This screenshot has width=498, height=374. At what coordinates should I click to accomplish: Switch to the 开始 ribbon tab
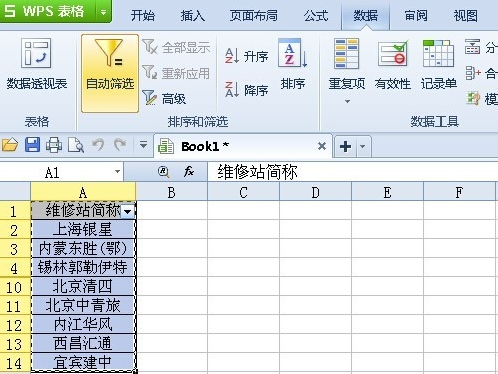point(143,15)
